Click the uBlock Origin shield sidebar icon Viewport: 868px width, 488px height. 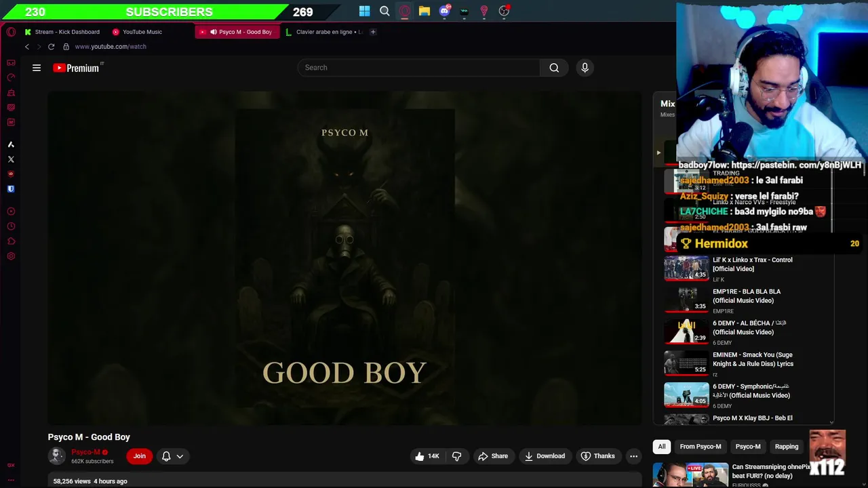[11, 174]
